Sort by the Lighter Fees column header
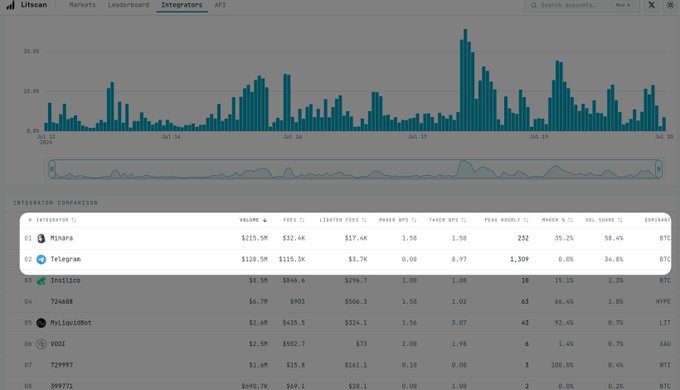680x390 pixels. tap(339, 220)
